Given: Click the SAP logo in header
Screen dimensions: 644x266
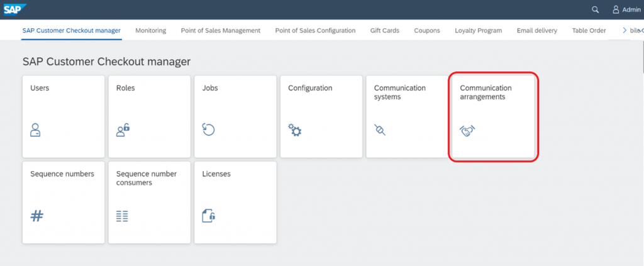Looking at the screenshot, I should pyautogui.click(x=15, y=9).
